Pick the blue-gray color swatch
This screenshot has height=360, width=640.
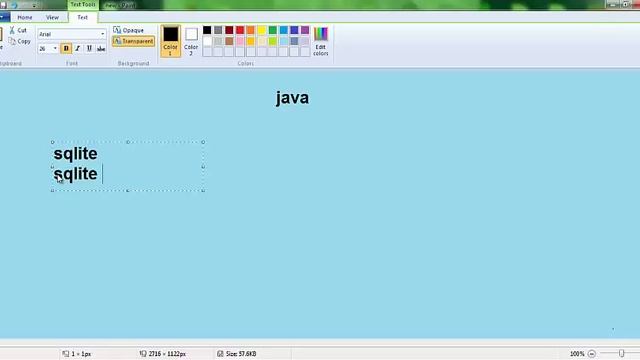tap(294, 41)
